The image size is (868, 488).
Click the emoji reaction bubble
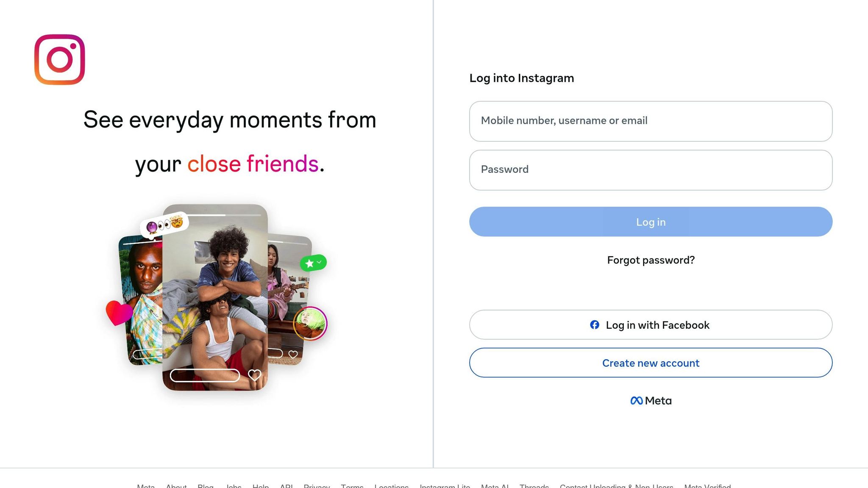coord(164,225)
